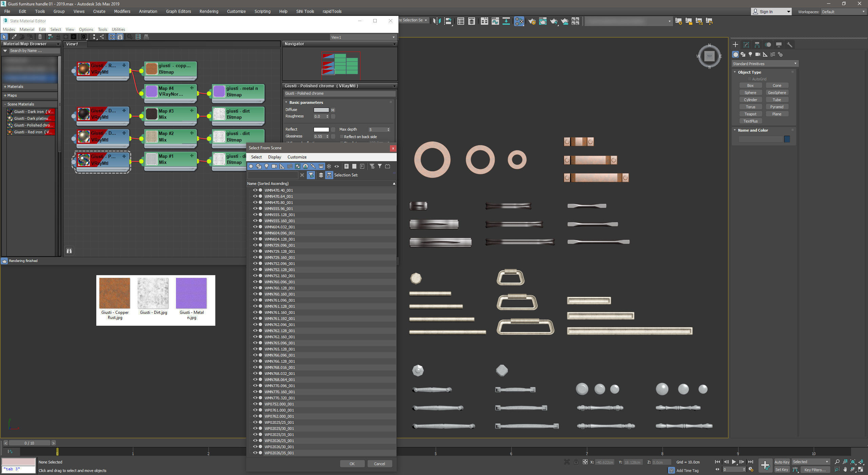The image size is (868, 475).
Task: Open Display menu in Select From Scene
Action: (274, 157)
